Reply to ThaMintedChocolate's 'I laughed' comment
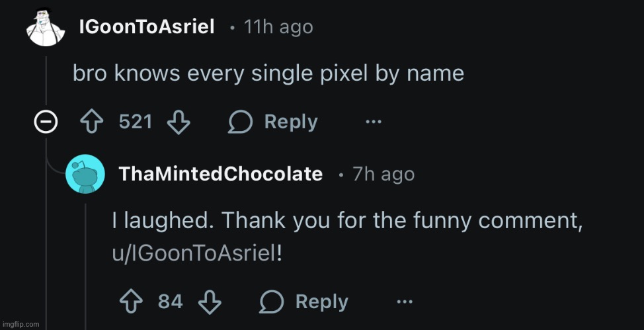This screenshot has height=330, width=644. click(x=303, y=302)
